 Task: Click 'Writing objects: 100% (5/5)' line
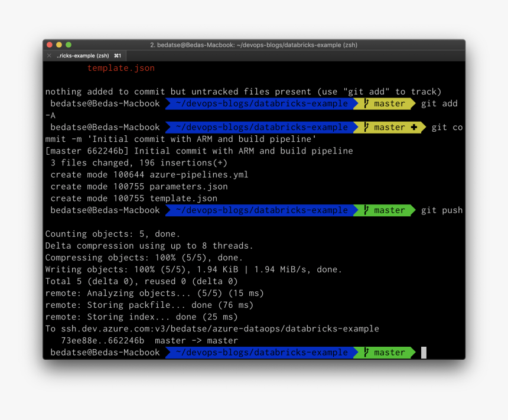(x=193, y=269)
